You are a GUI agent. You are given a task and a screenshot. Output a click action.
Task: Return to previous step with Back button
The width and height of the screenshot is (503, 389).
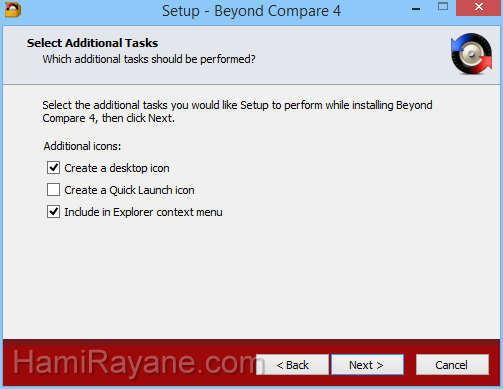pyautogui.click(x=292, y=365)
